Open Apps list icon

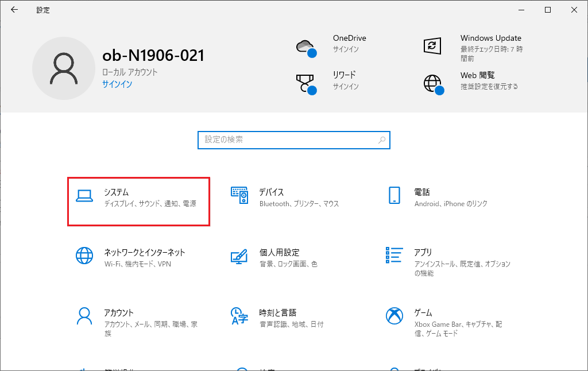pos(394,256)
